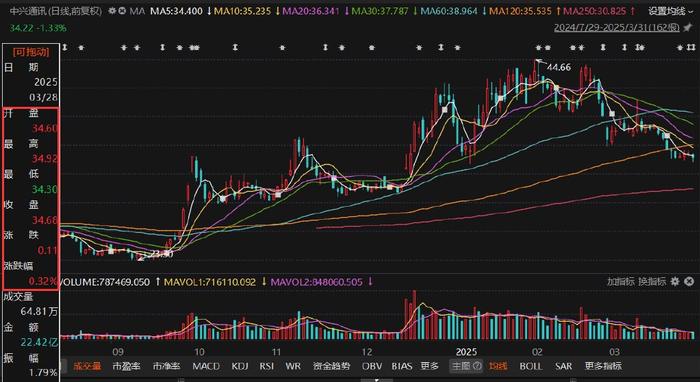Switch main chart to BOLL
This screenshot has height=382, width=700.
531,366
